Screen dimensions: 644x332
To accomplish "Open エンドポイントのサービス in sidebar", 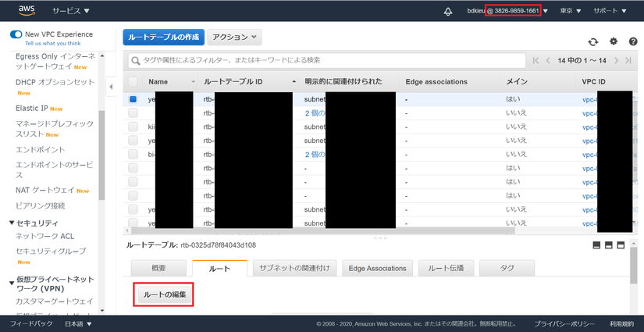I will (54, 170).
